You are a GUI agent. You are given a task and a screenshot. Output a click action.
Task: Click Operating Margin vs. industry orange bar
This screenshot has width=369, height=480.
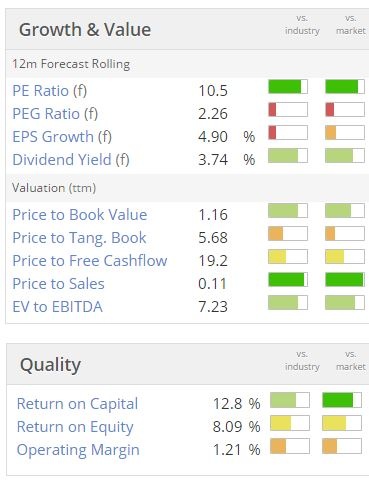[x=290, y=446]
